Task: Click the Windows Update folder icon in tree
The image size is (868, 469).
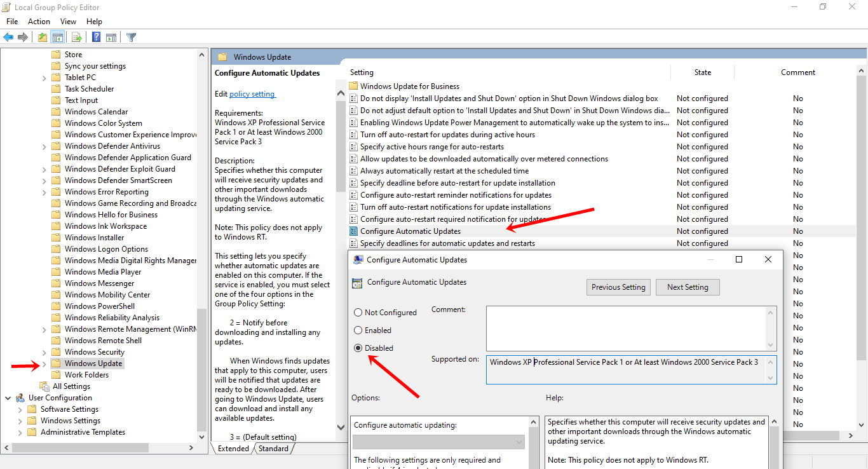Action: (x=56, y=364)
